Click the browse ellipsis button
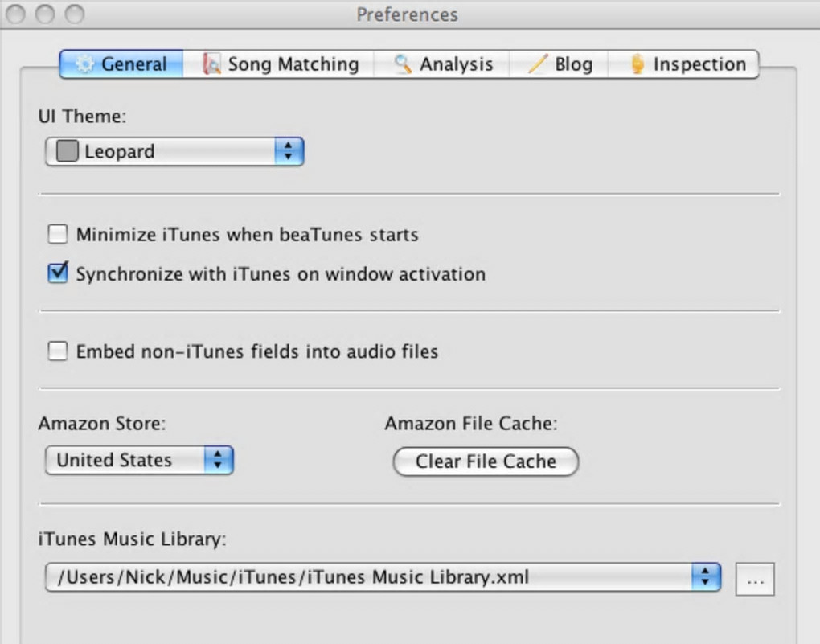This screenshot has height=644, width=820. click(x=755, y=580)
